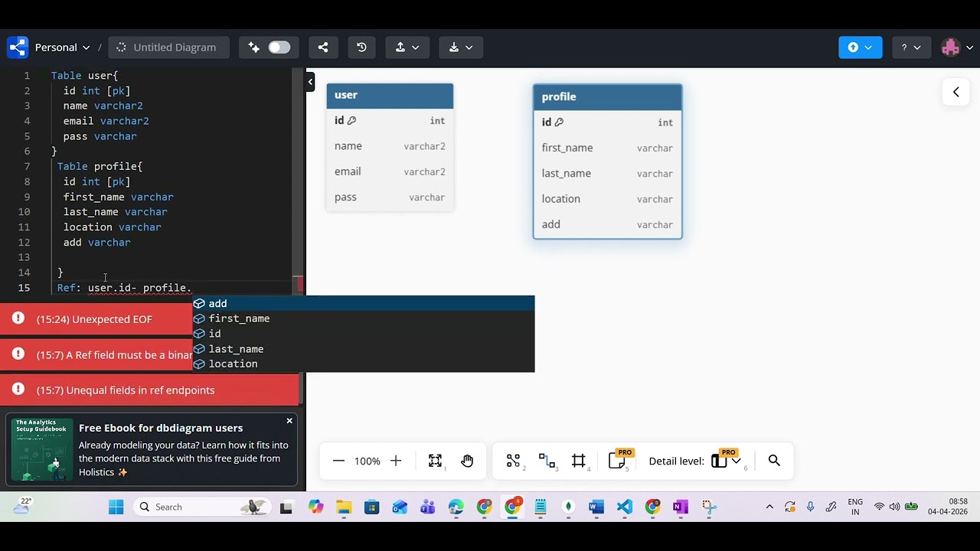
Task: Open Visual Studio Code from taskbar
Action: pyautogui.click(x=625, y=507)
